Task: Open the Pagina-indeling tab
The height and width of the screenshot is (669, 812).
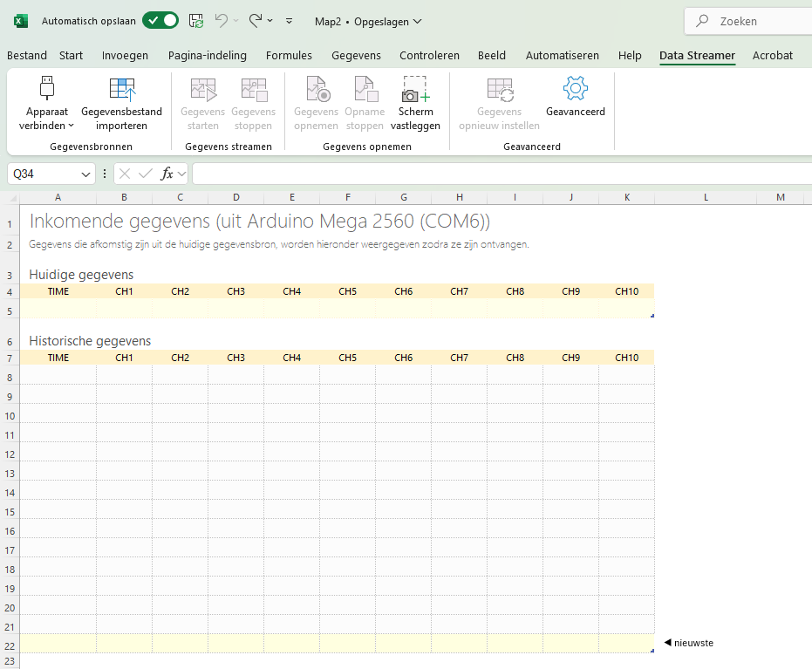Action: point(208,56)
